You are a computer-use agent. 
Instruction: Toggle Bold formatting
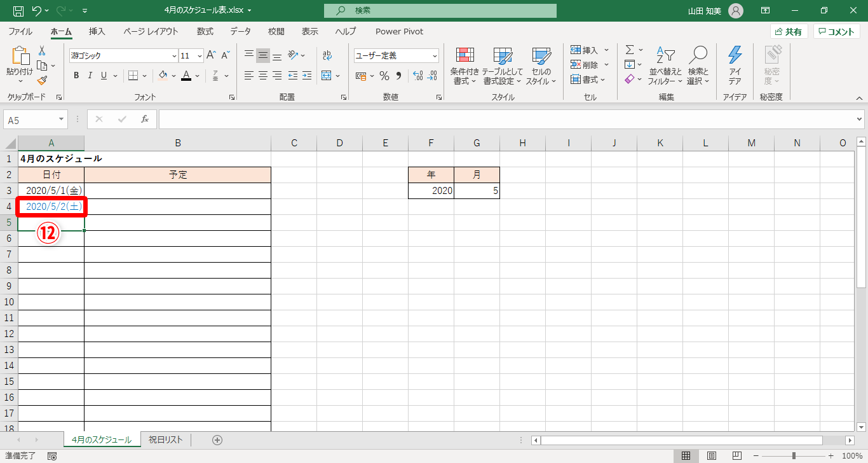coord(76,76)
